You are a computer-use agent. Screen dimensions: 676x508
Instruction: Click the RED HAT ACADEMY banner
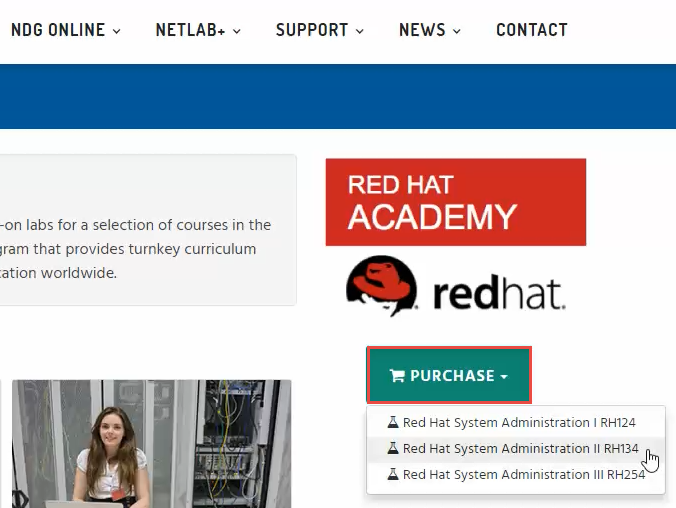(x=456, y=202)
